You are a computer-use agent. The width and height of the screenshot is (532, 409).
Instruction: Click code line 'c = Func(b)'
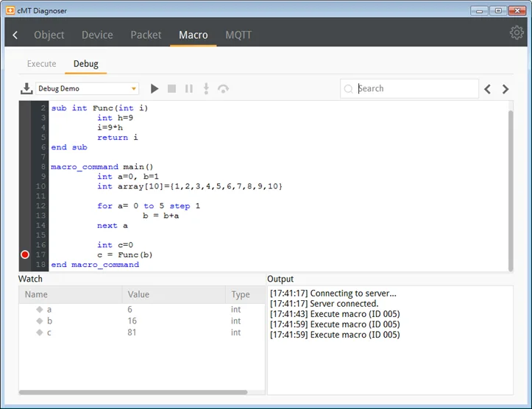(125, 255)
